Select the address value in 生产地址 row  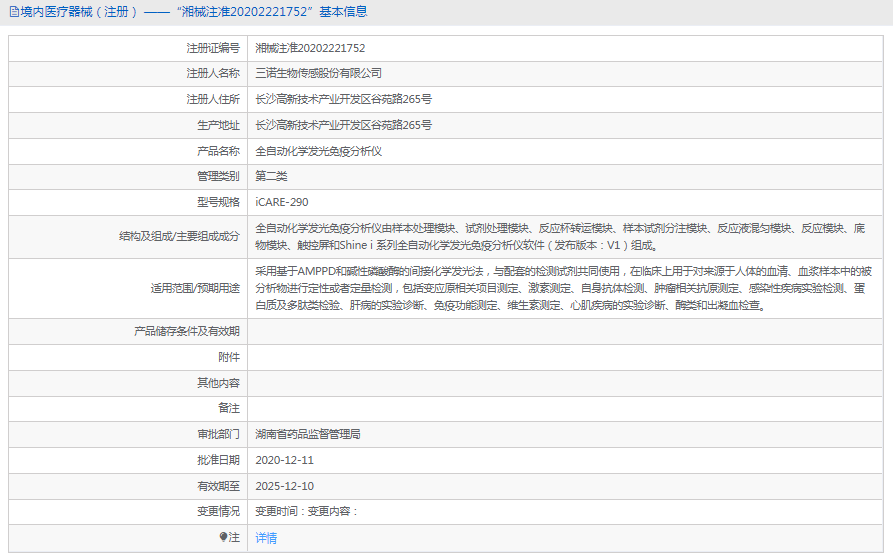[343, 125]
